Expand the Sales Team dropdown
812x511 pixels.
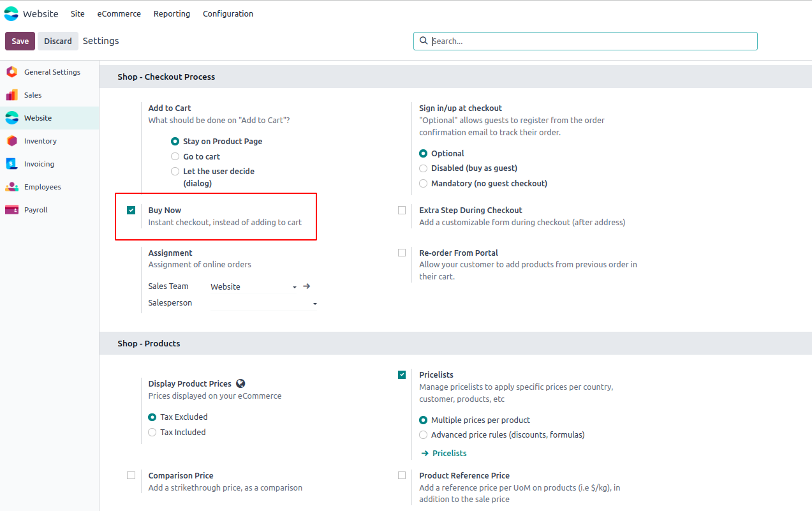[x=294, y=287]
